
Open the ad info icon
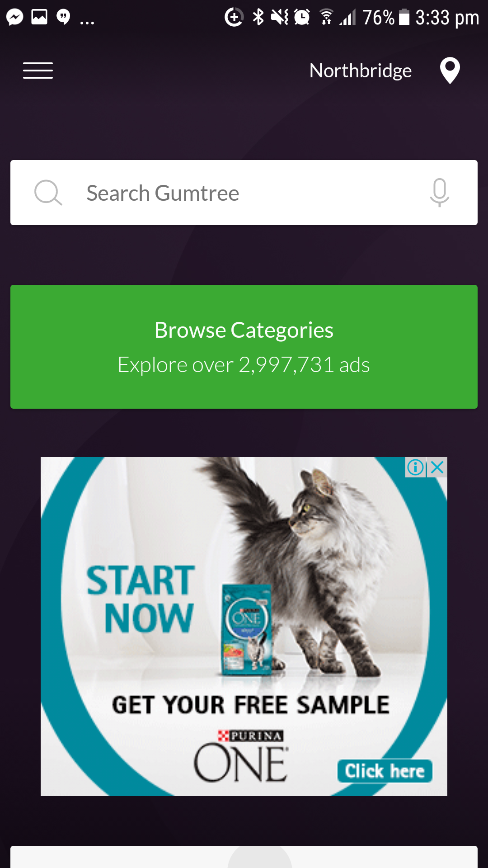pyautogui.click(x=416, y=467)
